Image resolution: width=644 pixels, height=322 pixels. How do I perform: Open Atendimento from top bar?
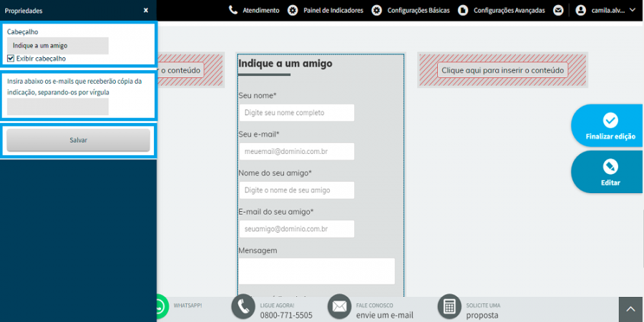[260, 10]
